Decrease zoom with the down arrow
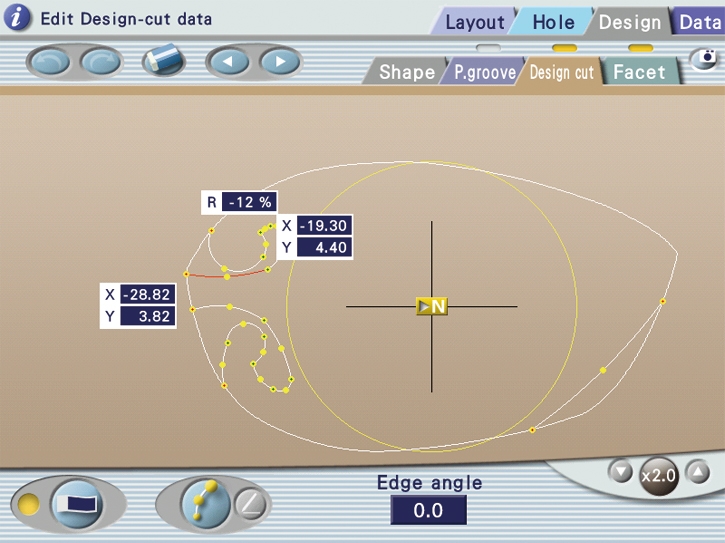This screenshot has width=725, height=543. pos(621,471)
